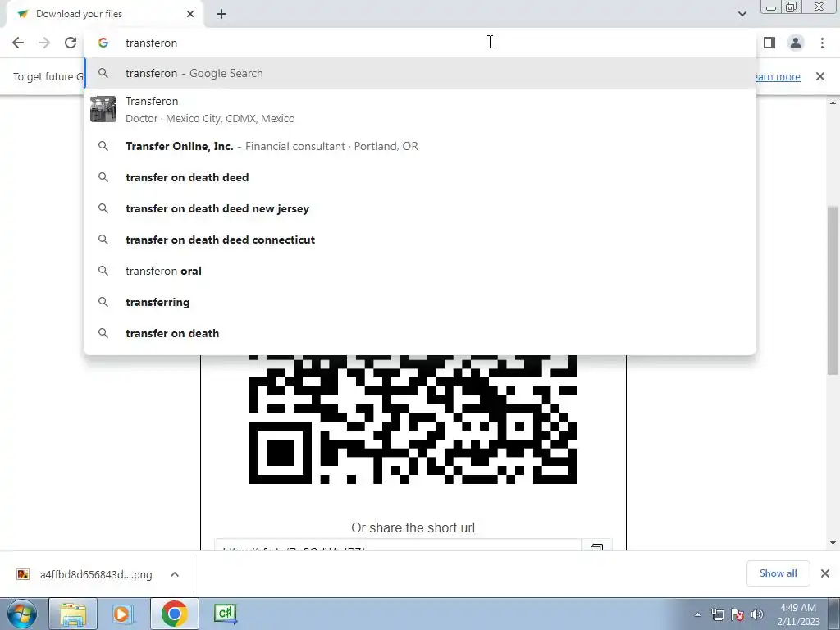Open Windows Explorer from the taskbar
840x630 pixels.
(x=73, y=614)
